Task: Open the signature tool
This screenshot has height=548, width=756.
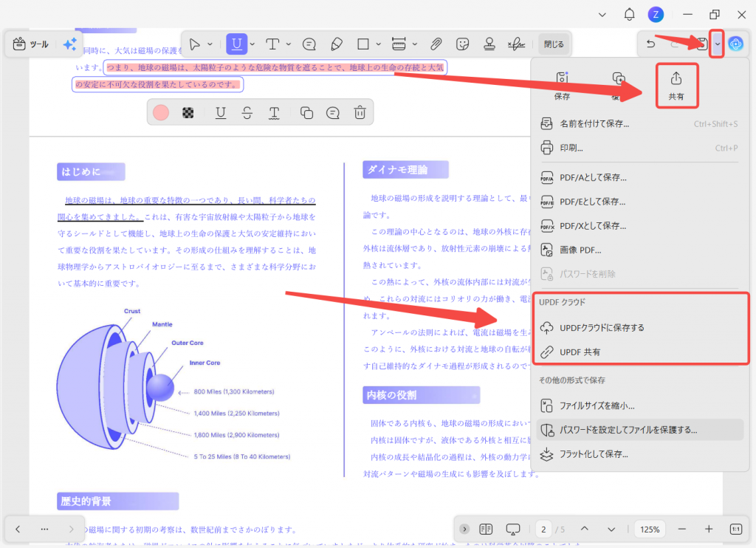Action: [516, 44]
